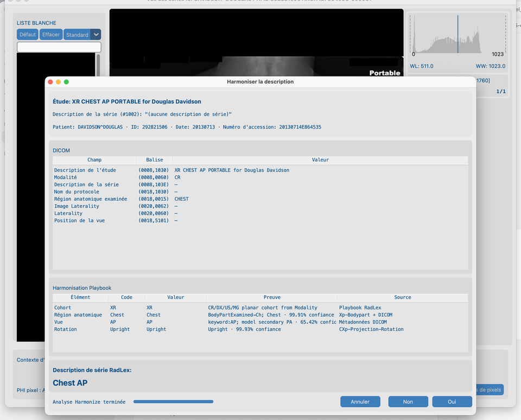Select the Nom du protocole row
Image resolution: width=521 pixels, height=420 pixels.
pyautogui.click(x=260, y=192)
